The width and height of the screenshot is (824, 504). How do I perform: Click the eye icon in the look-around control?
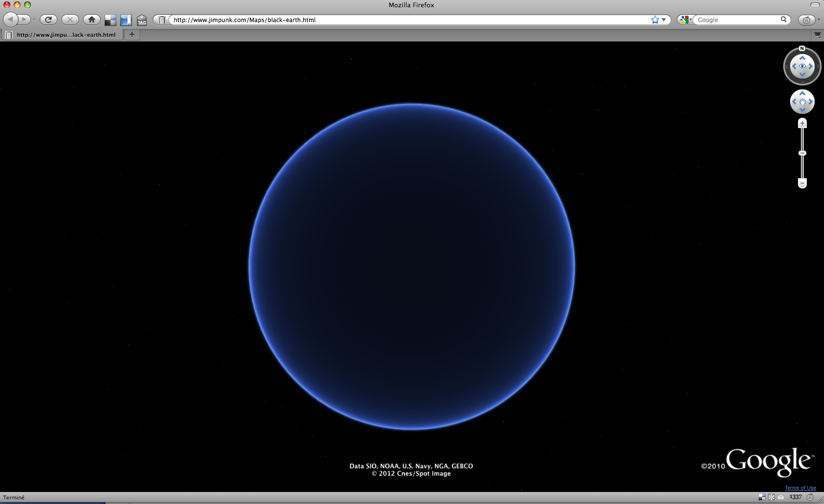[x=802, y=66]
